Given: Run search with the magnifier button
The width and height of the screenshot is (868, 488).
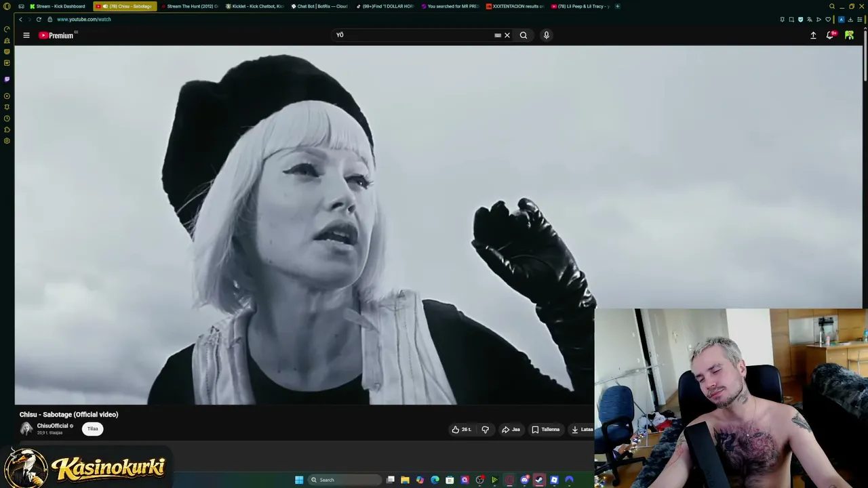Looking at the screenshot, I should click(x=524, y=35).
